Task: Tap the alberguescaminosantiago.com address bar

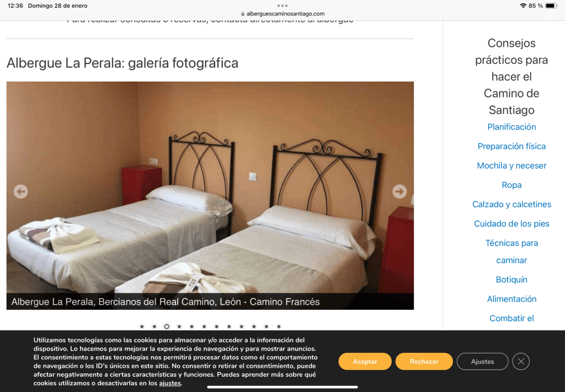Action: click(282, 14)
